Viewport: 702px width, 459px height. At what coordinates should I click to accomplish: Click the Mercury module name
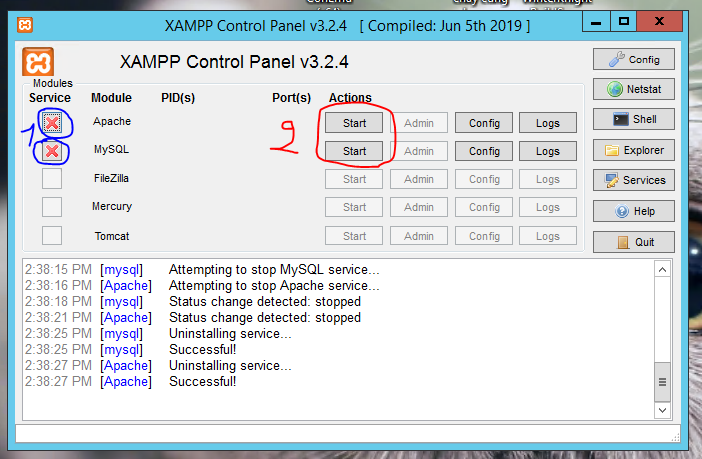coord(112,206)
